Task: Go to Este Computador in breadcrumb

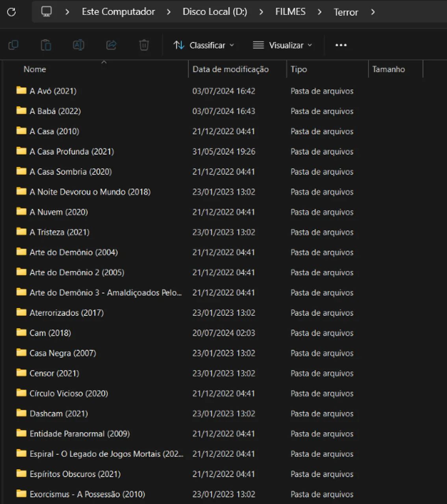Action: coord(118,12)
